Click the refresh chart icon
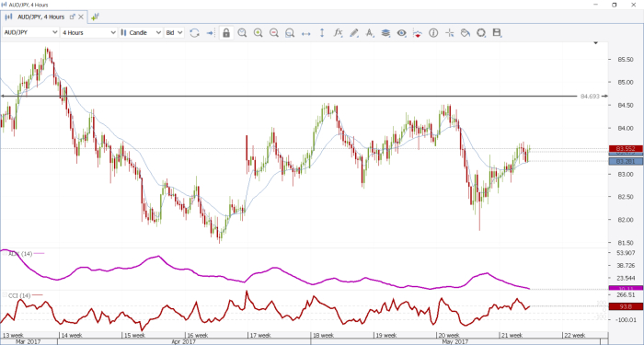The height and width of the screenshot is (345, 644). 194,33
